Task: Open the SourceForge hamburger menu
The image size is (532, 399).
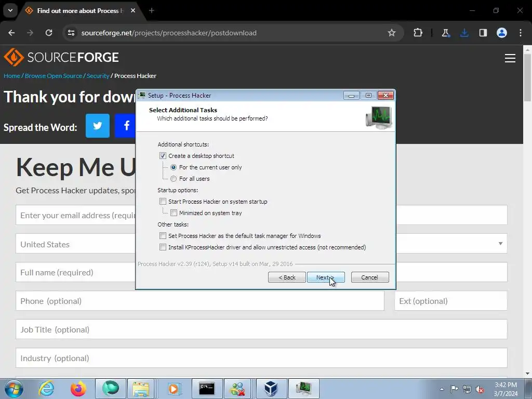Action: 510,58
